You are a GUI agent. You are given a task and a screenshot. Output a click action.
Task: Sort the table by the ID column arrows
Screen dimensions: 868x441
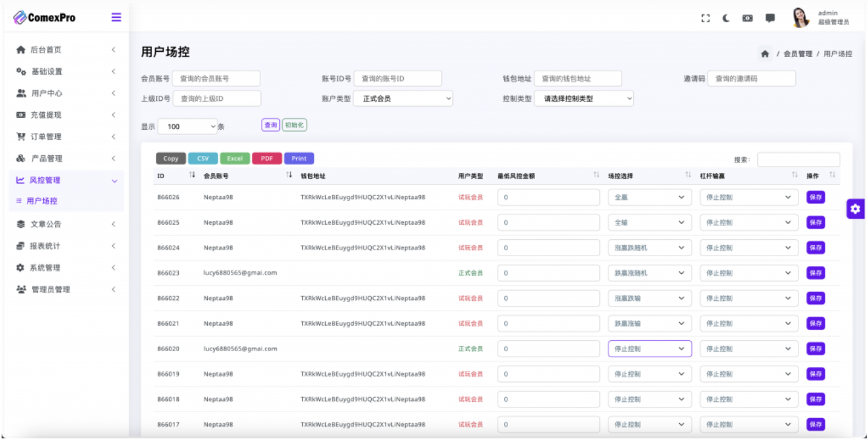click(192, 175)
